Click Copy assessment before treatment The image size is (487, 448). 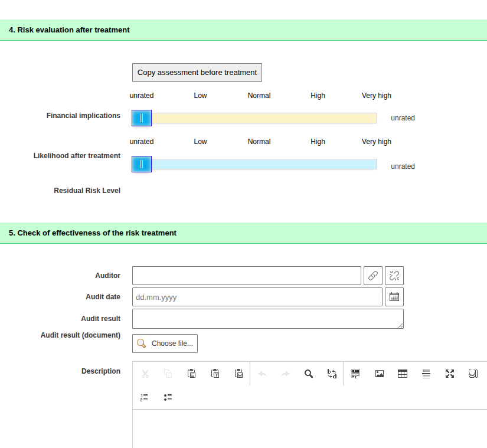197,72
